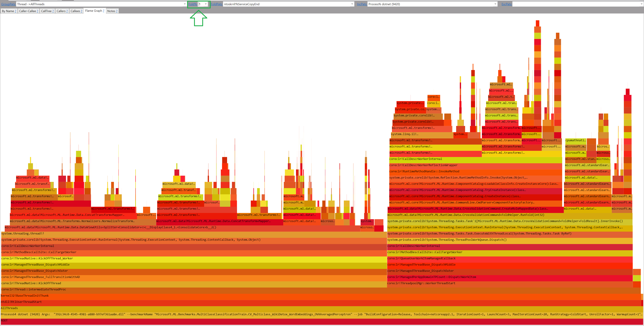
Task: Expand the empty ExcPats dropdown
Action: coord(641,4)
